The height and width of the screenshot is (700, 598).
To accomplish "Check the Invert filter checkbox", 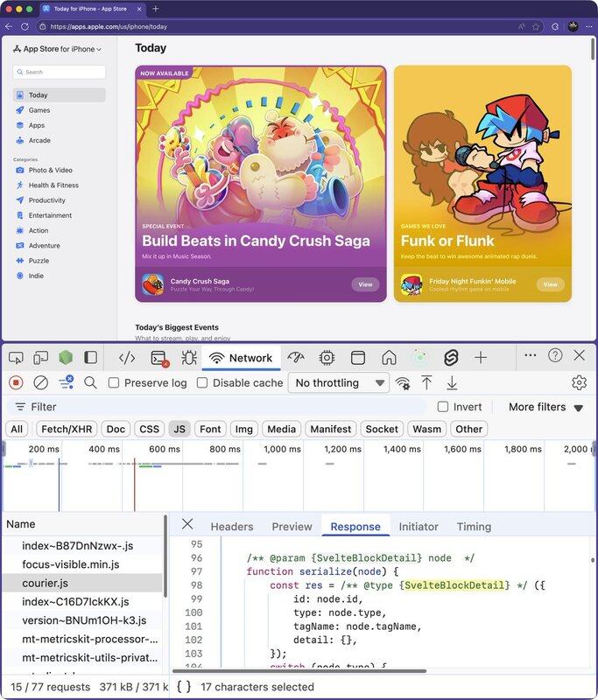I will point(443,407).
